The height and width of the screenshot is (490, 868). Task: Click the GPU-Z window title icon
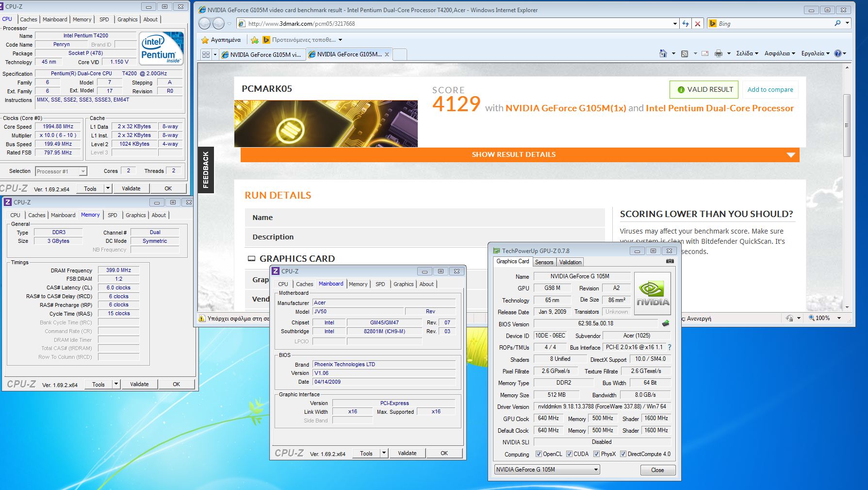point(496,251)
